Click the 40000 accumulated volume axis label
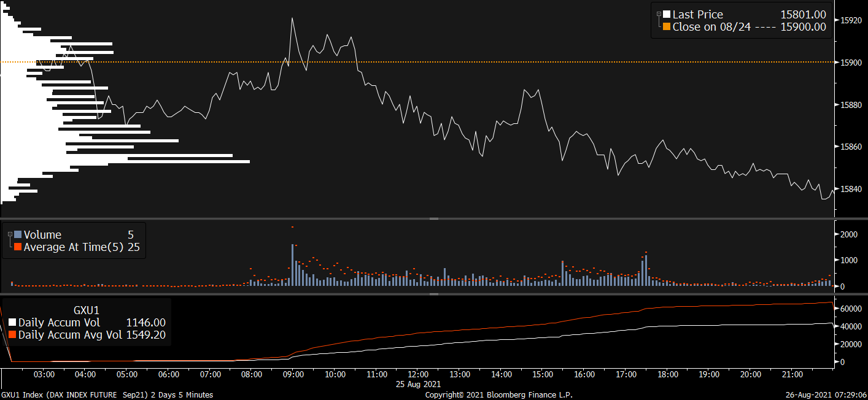Image resolution: width=868 pixels, height=400 pixels. pyautogui.click(x=851, y=326)
